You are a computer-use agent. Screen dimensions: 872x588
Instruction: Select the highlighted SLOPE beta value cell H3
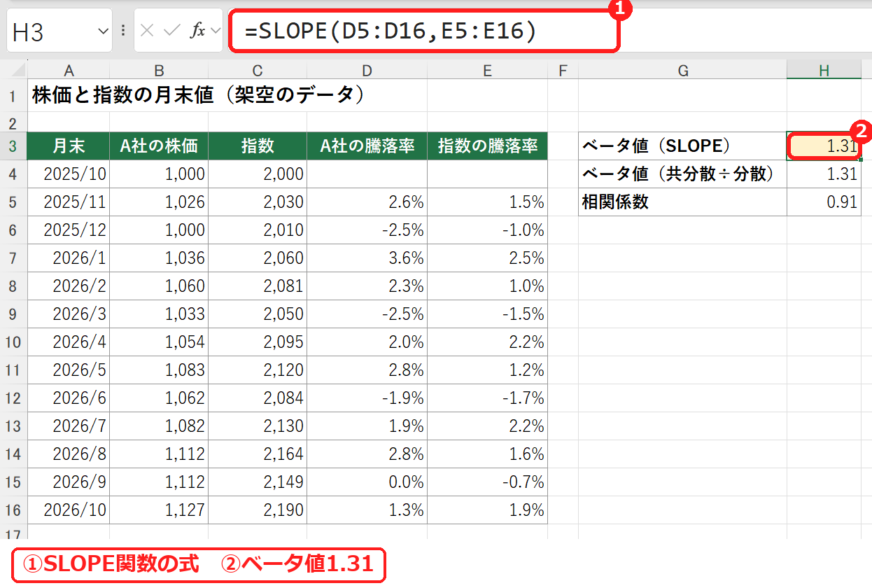pyautogui.click(x=824, y=146)
